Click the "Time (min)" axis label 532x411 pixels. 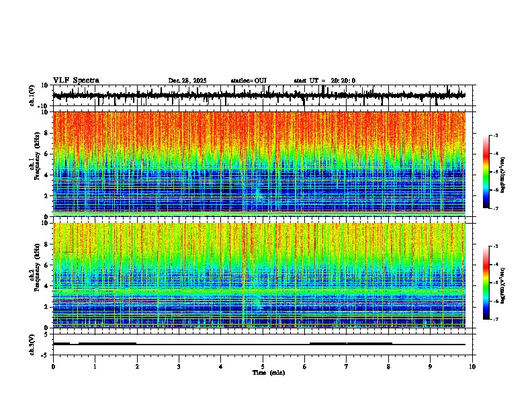coord(269,373)
